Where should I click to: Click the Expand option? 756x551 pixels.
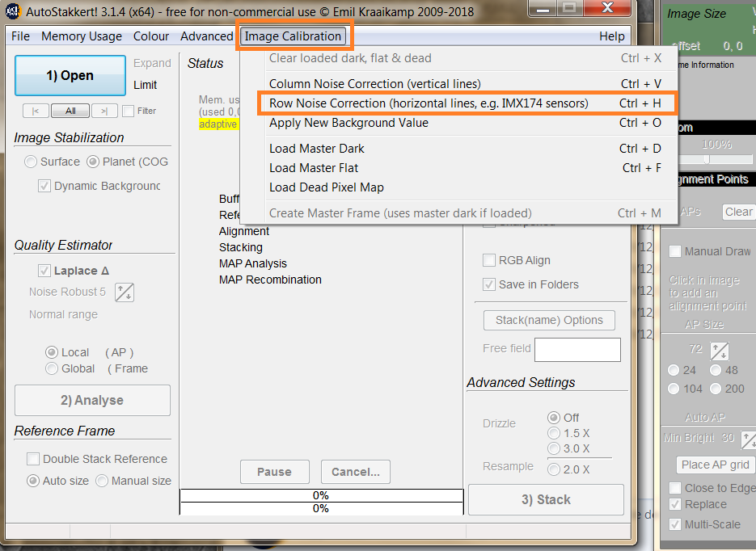pyautogui.click(x=152, y=63)
